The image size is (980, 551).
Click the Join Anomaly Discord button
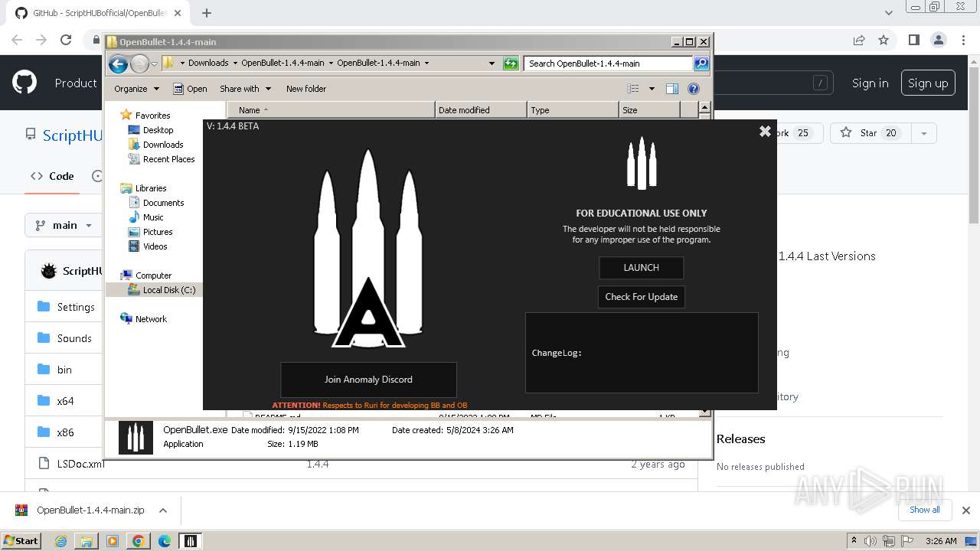[x=368, y=380]
